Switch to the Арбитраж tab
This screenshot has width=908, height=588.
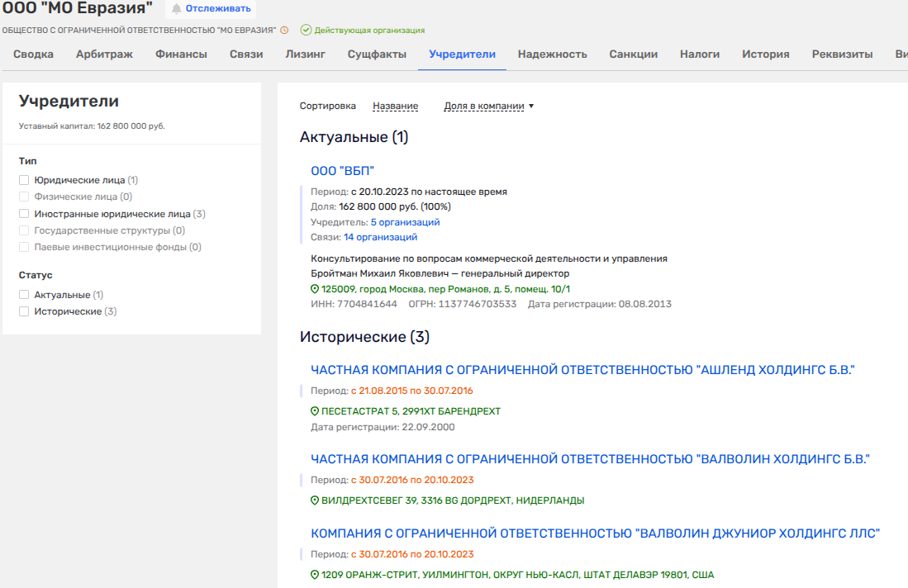(105, 55)
